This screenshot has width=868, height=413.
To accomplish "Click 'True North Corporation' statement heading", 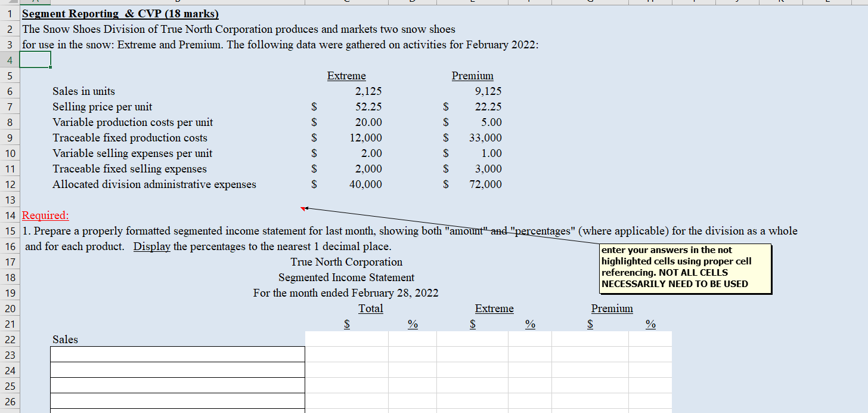I will [346, 262].
